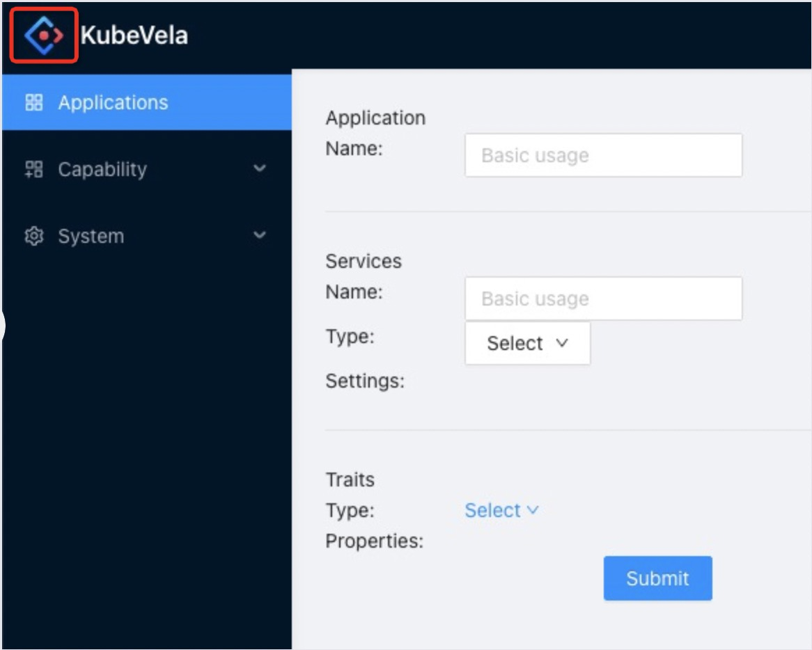Open the System menu item

click(x=91, y=236)
